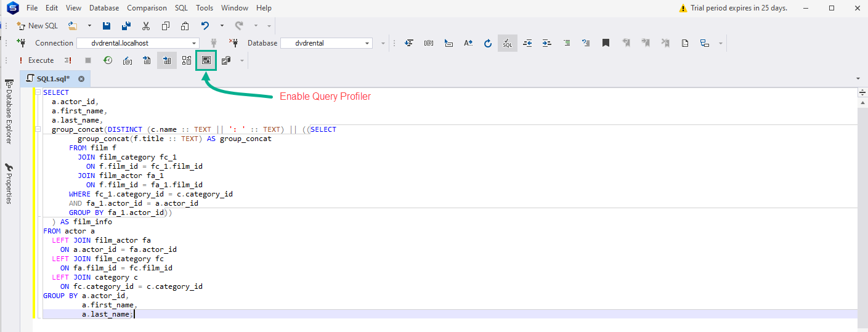Open the Database menu
The height and width of the screenshot is (332, 868).
104,8
